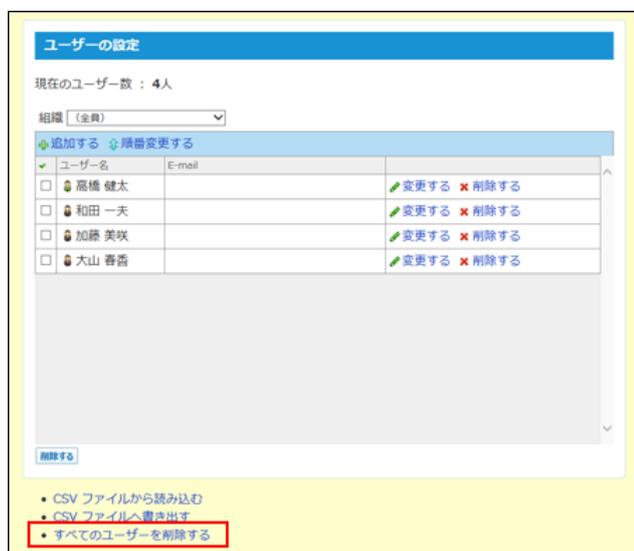This screenshot has width=634, height=551.
Task: Click 削除する for 大山 春香
Action: point(496,260)
